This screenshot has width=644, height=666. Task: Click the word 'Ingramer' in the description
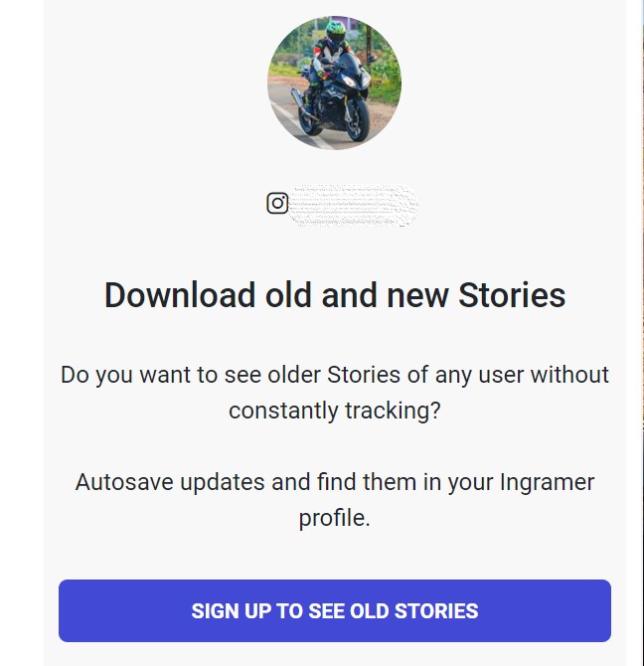[547, 482]
